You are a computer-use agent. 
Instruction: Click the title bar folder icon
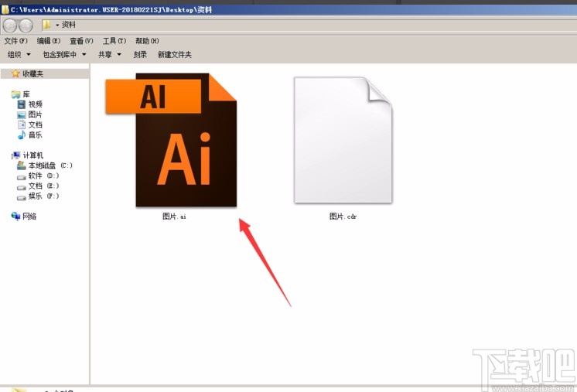tap(5, 9)
